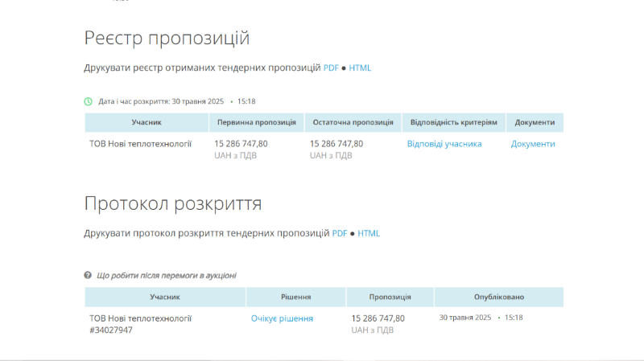The image size is (644, 361).
Task: Open the participant's 'Документи' link in row
Action: [533, 144]
